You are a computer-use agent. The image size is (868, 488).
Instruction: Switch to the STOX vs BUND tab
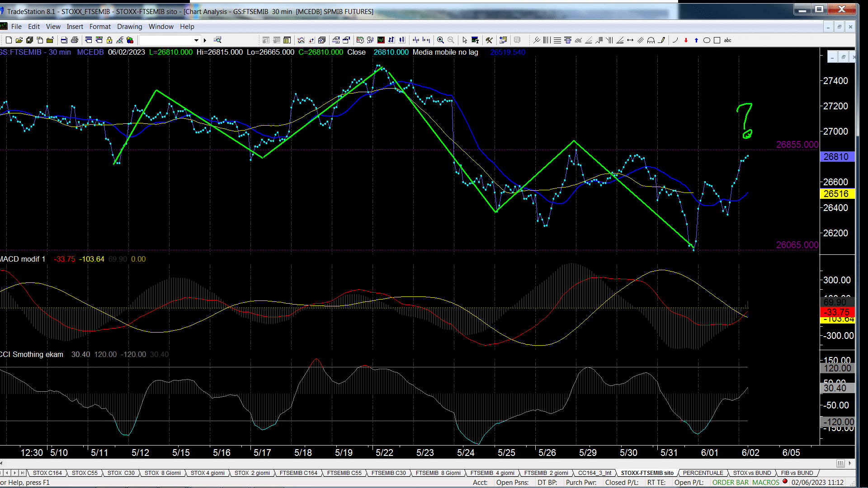click(x=752, y=473)
